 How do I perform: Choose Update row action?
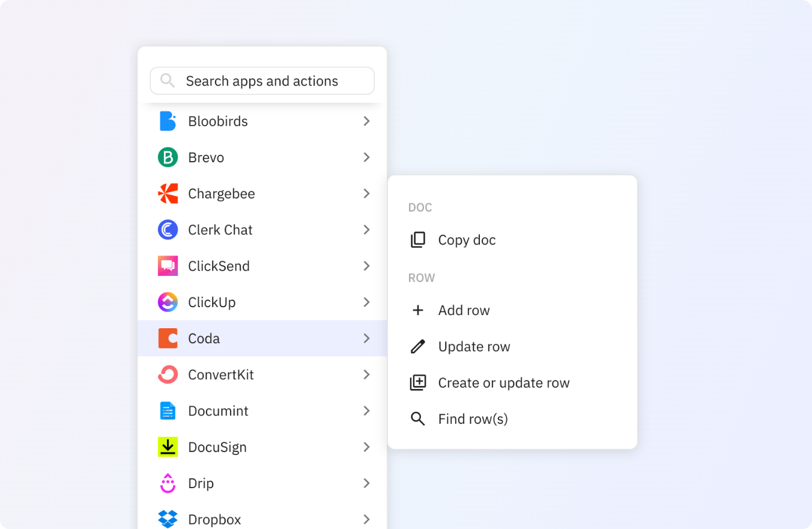pyautogui.click(x=474, y=346)
